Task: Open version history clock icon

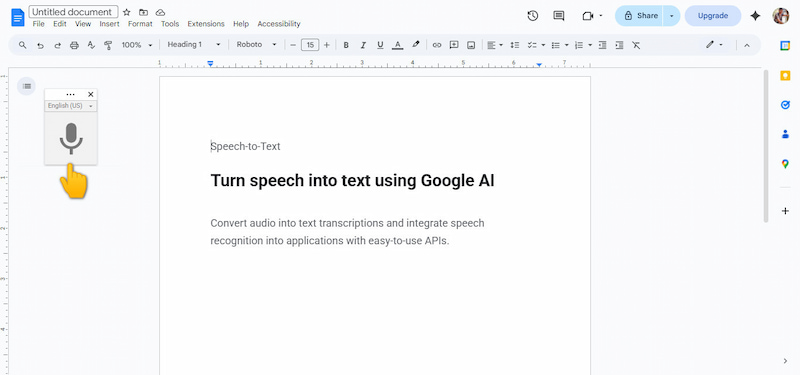Action: [533, 16]
